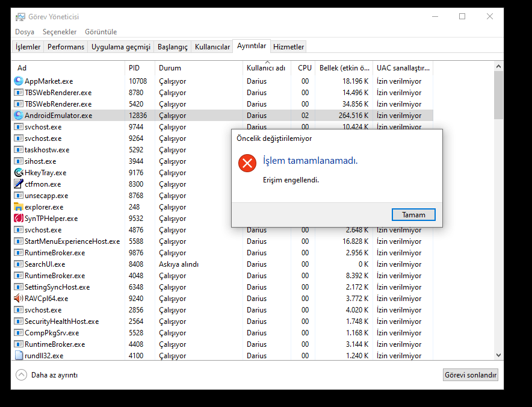The width and height of the screenshot is (532, 407).
Task: Click the vertical scrollbar thumb
Action: [498, 95]
